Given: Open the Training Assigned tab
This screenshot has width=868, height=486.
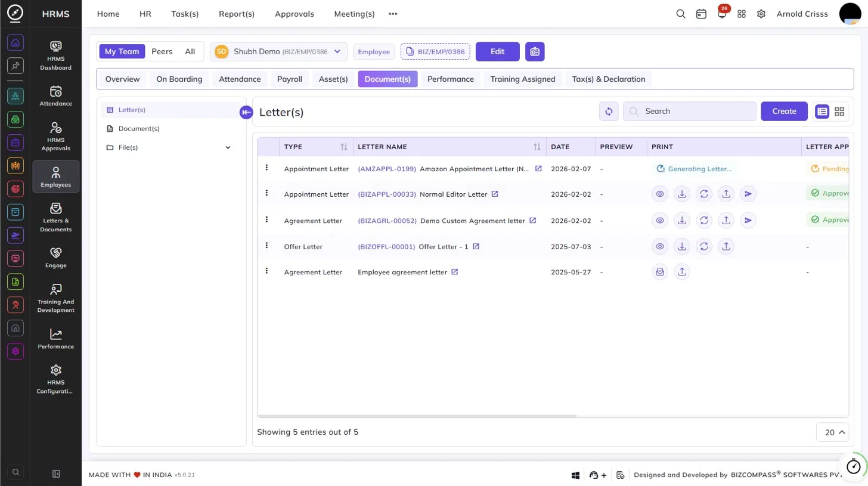Looking at the screenshot, I should [523, 79].
